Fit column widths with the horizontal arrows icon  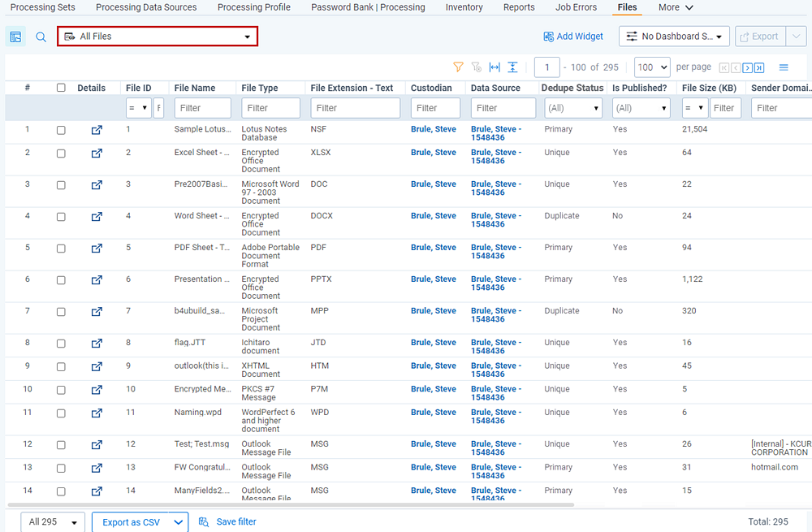pyautogui.click(x=495, y=67)
